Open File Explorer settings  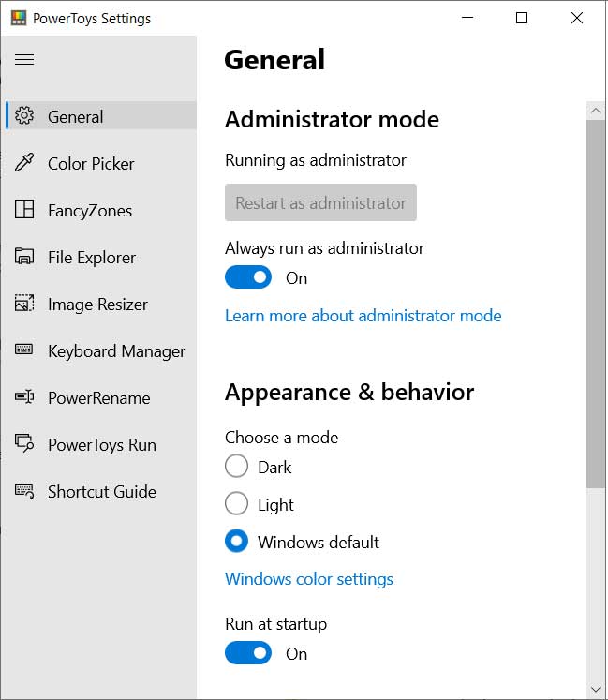click(x=101, y=257)
